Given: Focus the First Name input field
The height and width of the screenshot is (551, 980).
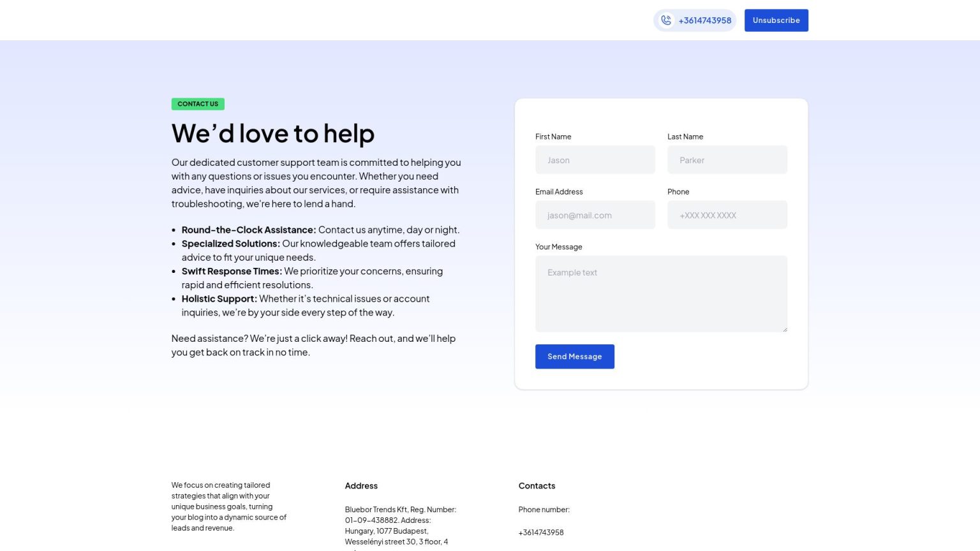Looking at the screenshot, I should click(595, 160).
